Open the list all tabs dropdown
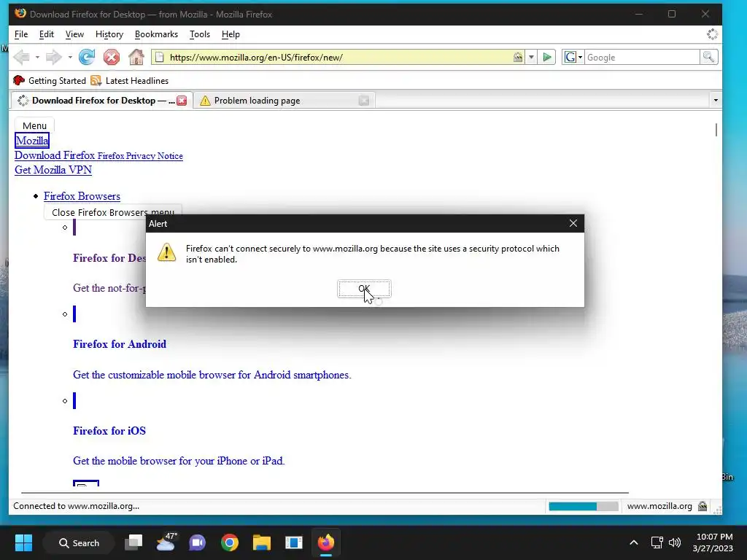Image resolution: width=747 pixels, height=560 pixels. point(716,101)
